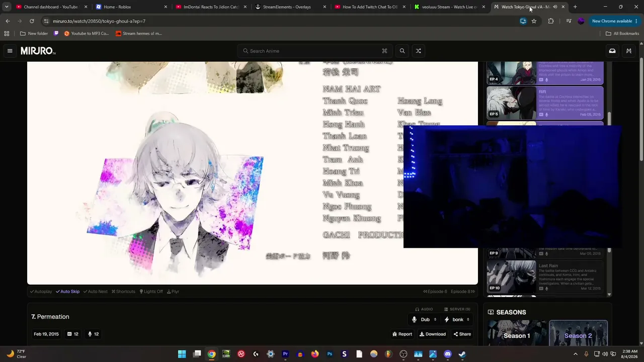
Task: Toggle the Auto Next option
Action: (96, 292)
